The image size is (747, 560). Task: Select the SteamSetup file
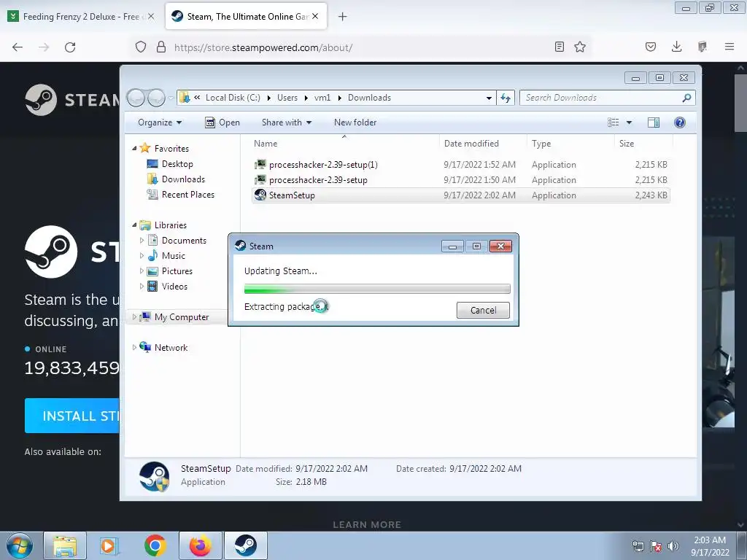coord(461,195)
